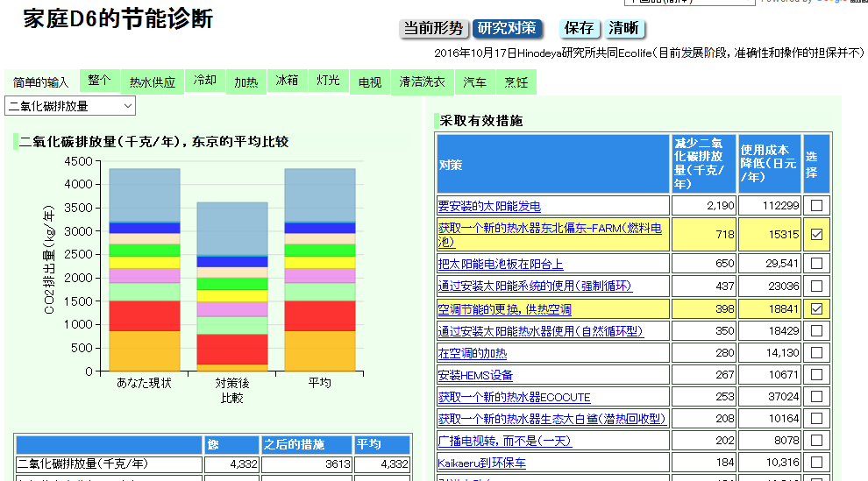Click the red segment of the 平均 bar
The height and width of the screenshot is (481, 868).
tap(319, 315)
